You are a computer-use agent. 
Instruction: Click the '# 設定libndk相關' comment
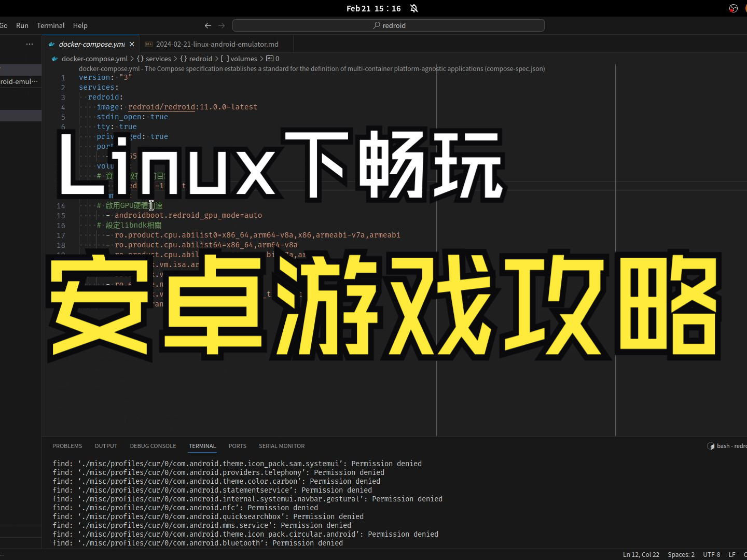click(x=129, y=225)
